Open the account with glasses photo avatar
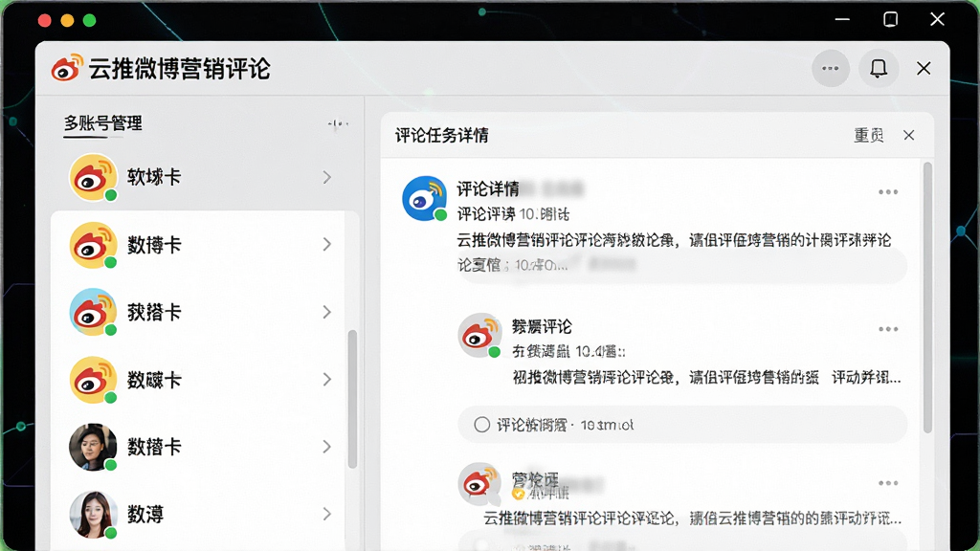980x551 pixels. (93, 448)
